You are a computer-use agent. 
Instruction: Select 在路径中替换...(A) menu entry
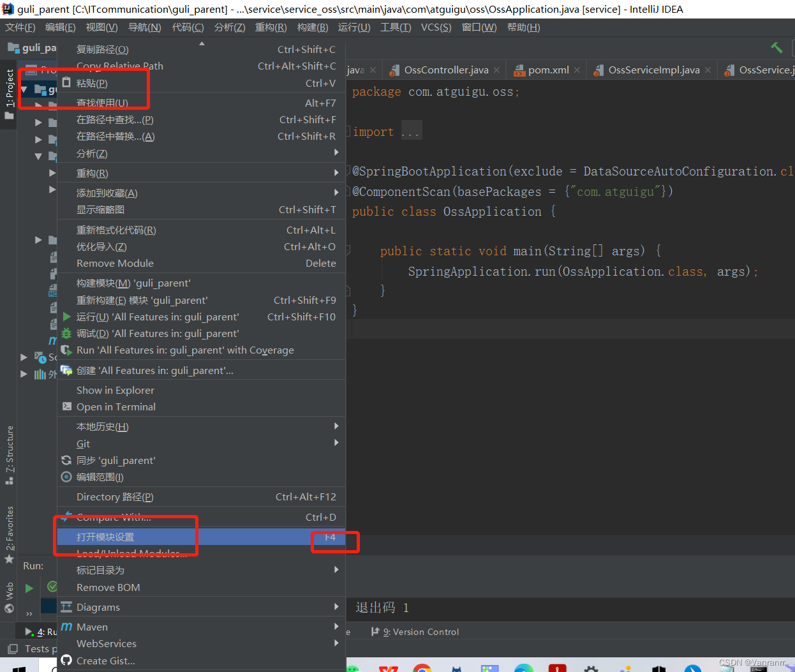(201, 136)
